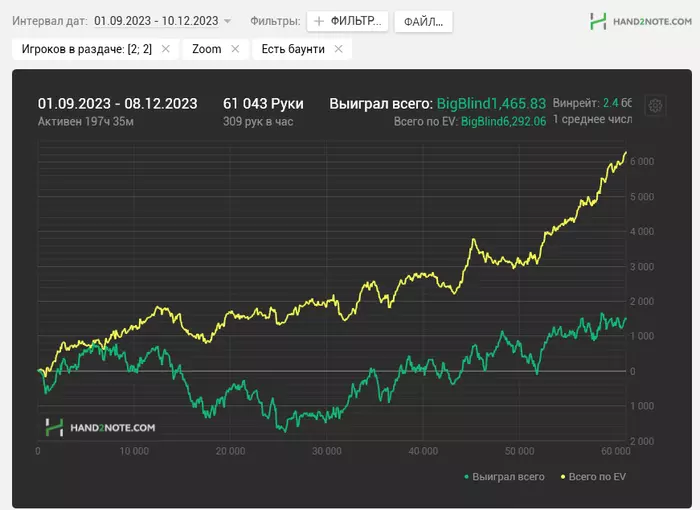Toggle 'Всего по EV' legend series
The image size is (700, 510).
tap(593, 477)
